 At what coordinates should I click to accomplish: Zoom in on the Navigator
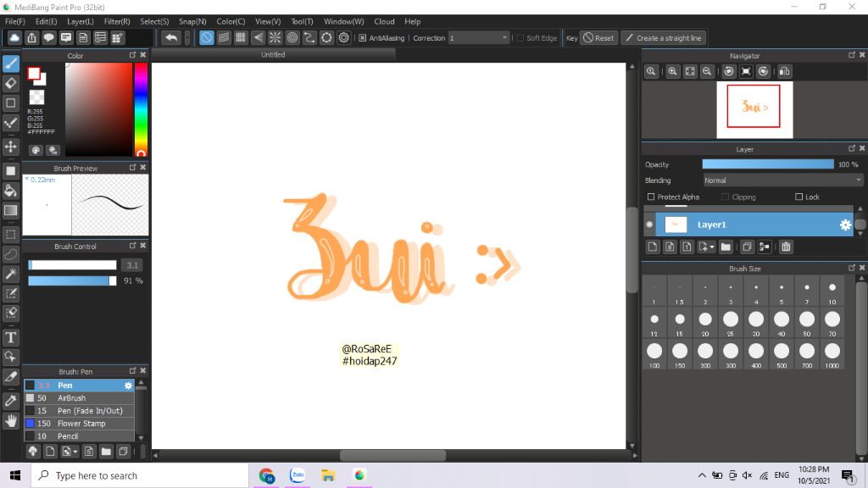(x=672, y=71)
